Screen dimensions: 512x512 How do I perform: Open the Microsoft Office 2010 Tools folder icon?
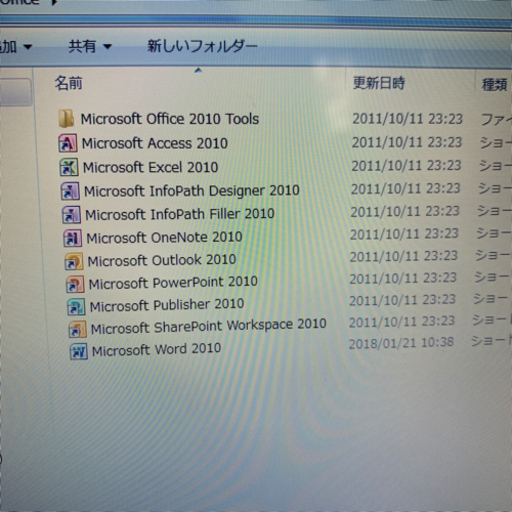(x=66, y=119)
